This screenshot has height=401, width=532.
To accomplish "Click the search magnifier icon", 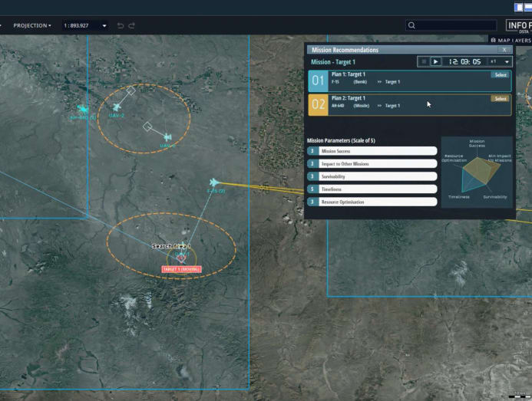I will (x=411, y=25).
